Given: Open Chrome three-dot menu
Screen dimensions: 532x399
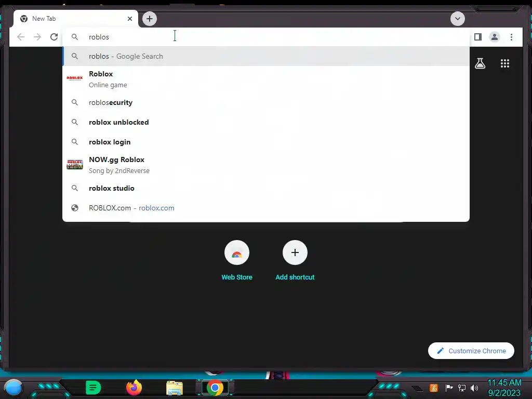Looking at the screenshot, I should (x=511, y=37).
